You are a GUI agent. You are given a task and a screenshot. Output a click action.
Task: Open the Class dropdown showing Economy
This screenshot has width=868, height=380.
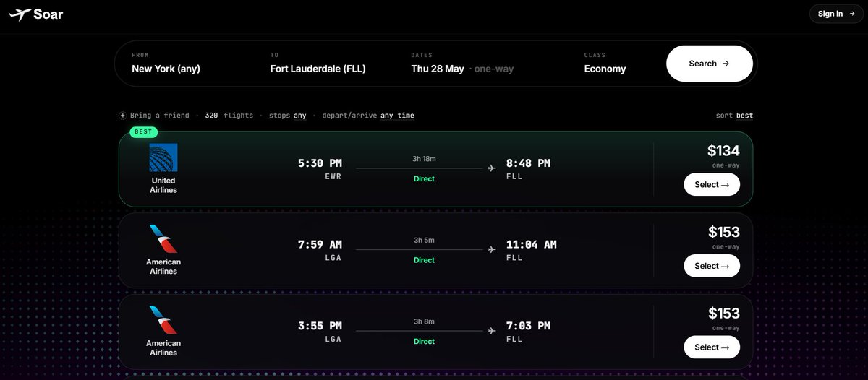pos(605,69)
